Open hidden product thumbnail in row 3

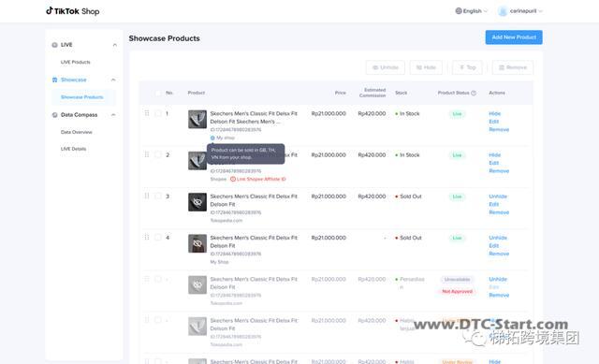pyautogui.click(x=197, y=202)
